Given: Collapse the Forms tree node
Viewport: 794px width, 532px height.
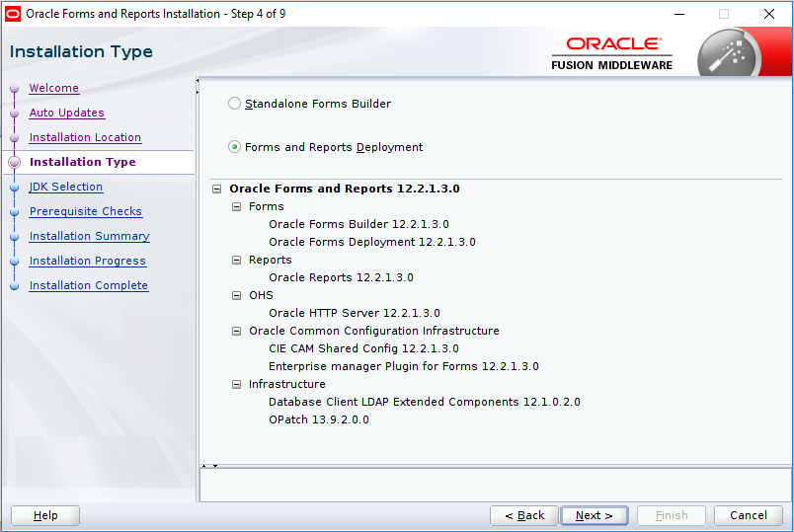Looking at the screenshot, I should (236, 206).
